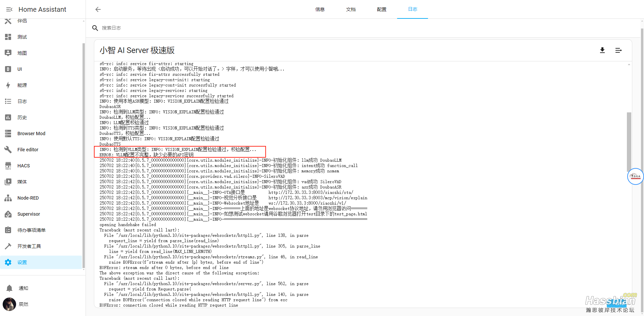The image size is (644, 316).
Task: Toggle line wrap icon in the log header
Action: [x=619, y=50]
